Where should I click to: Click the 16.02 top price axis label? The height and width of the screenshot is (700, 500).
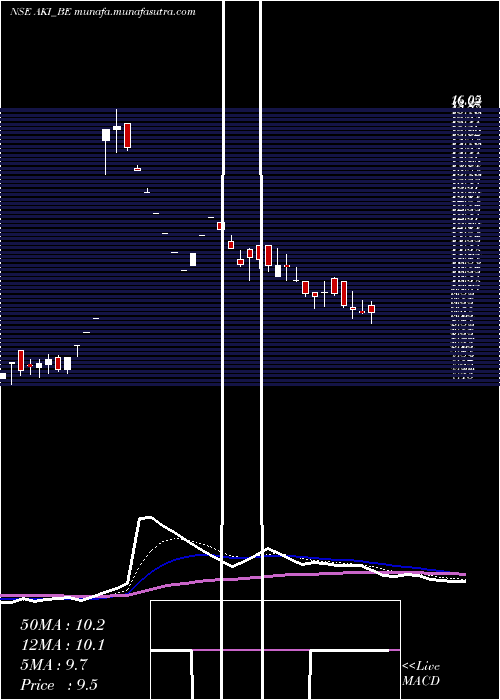click(466, 102)
